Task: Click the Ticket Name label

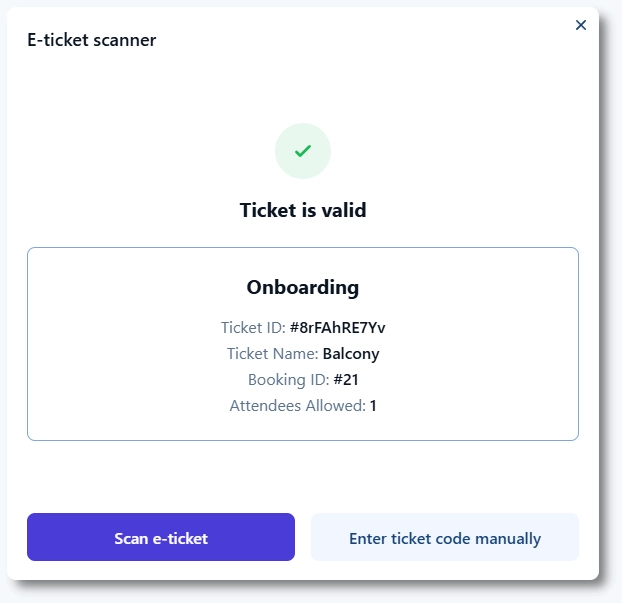Action: point(272,353)
